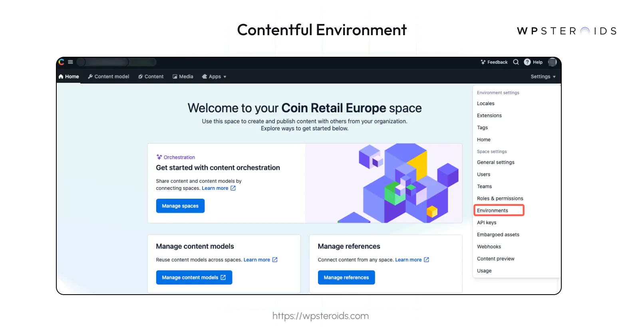Open Users in settings menu
644x327 pixels.
click(x=483, y=174)
